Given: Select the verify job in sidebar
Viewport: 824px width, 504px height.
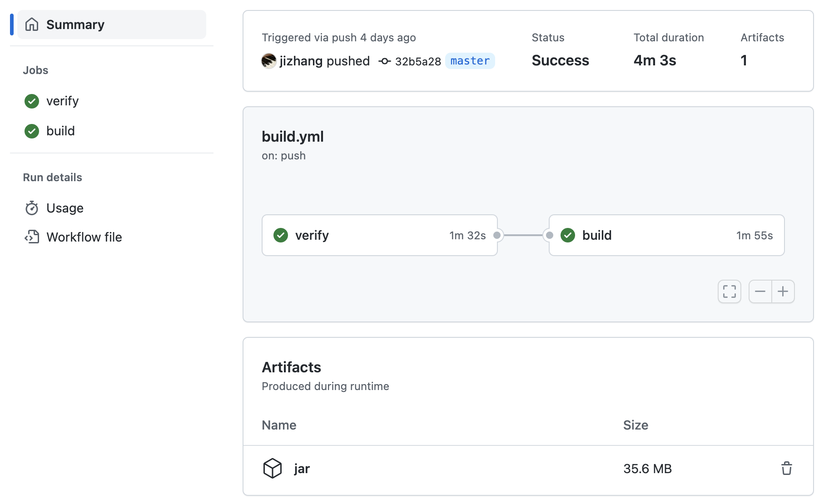Looking at the screenshot, I should tap(63, 101).
